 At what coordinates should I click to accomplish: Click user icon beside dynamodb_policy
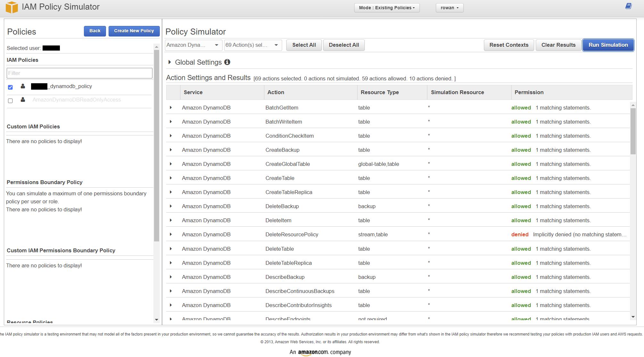click(23, 86)
